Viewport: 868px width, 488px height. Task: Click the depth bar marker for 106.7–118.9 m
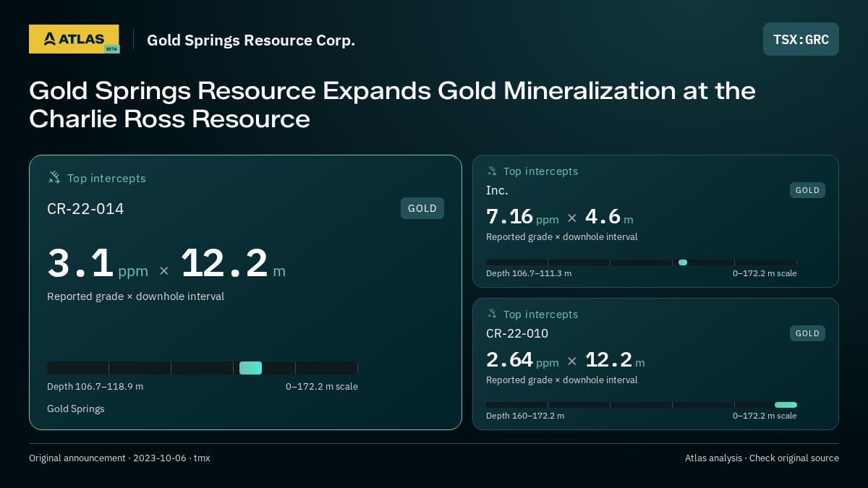[250, 368]
